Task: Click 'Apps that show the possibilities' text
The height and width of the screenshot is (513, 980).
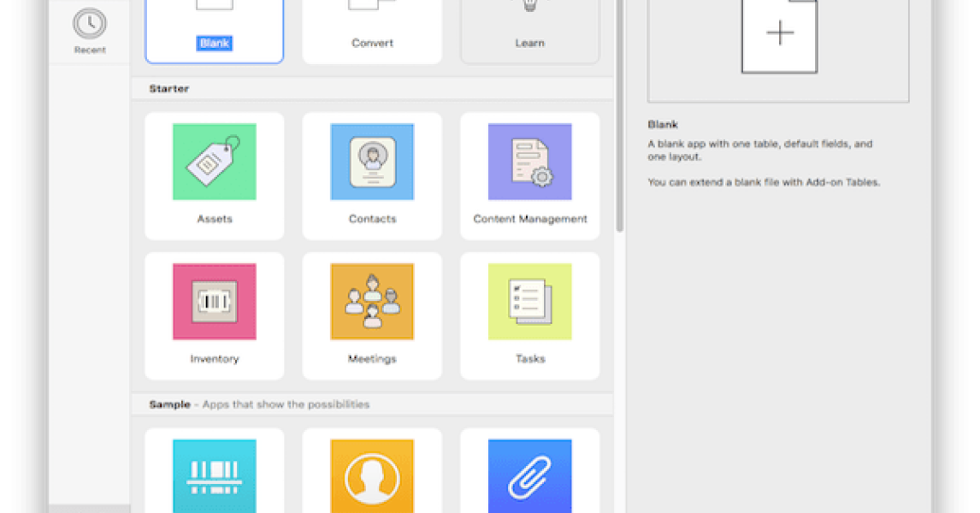Action: (286, 404)
